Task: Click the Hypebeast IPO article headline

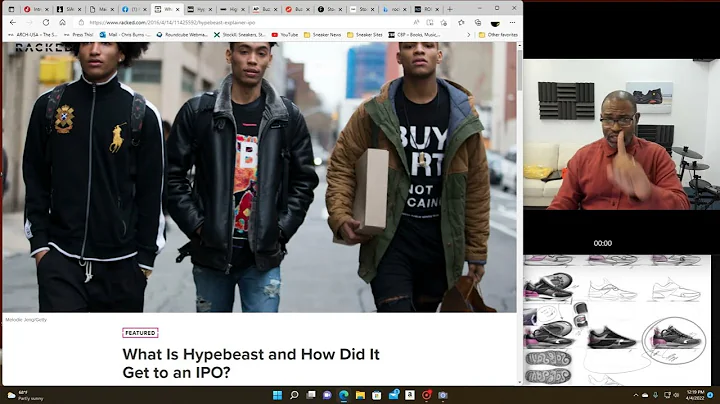Action: click(x=251, y=363)
